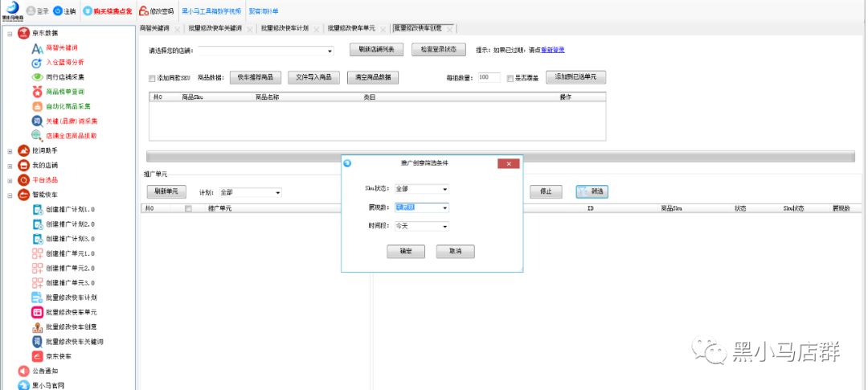
Task: Click the 京东数据 red icon in sidebar
Action: tap(23, 33)
